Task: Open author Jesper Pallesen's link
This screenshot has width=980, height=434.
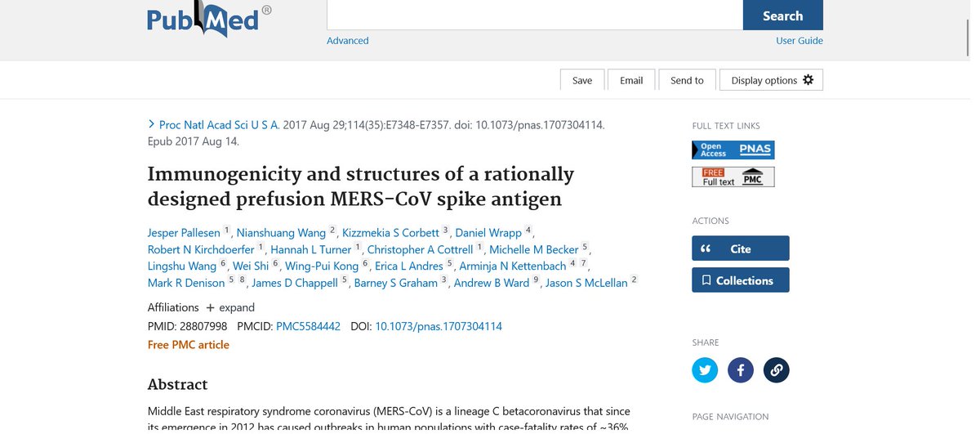Action: [185, 233]
